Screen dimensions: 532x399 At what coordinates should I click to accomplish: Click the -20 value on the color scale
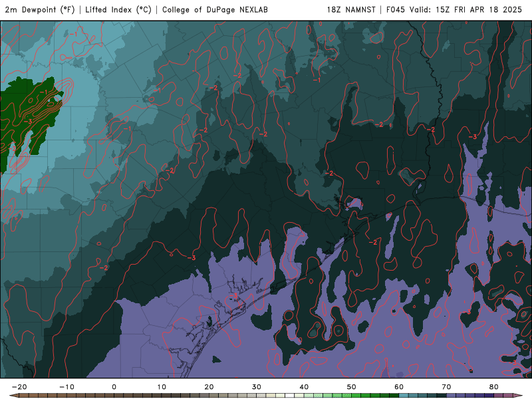tap(19, 387)
